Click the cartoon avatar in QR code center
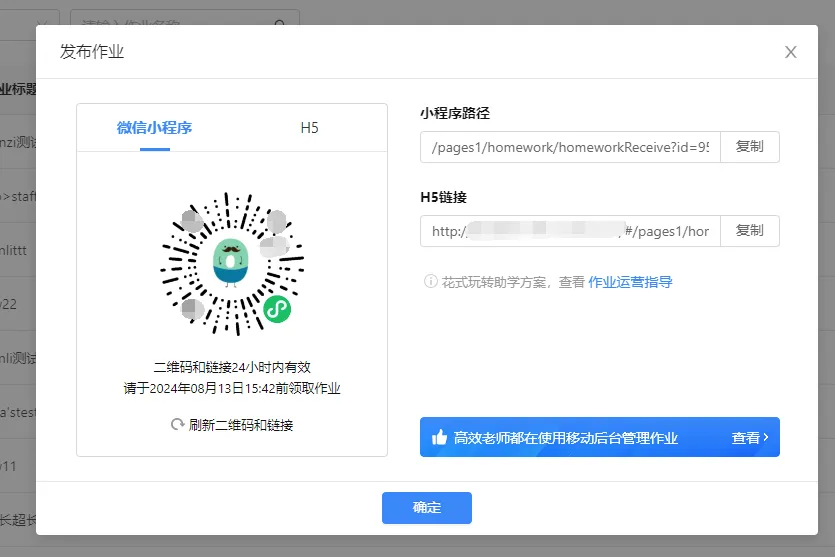This screenshot has width=835, height=557. pyautogui.click(x=232, y=261)
